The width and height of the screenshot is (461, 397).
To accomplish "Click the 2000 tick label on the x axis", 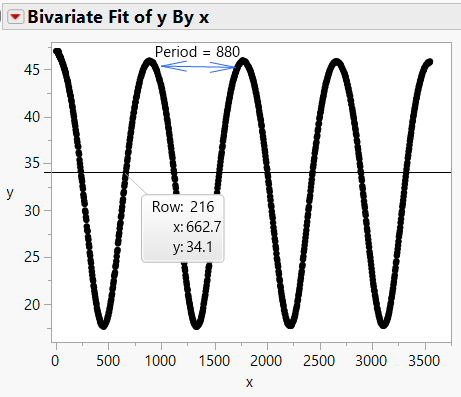I will tap(266, 361).
